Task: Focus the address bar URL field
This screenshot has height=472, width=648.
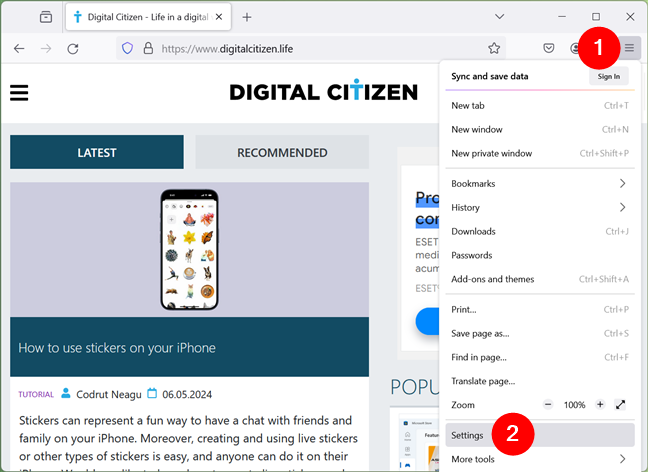Action: pyautogui.click(x=312, y=49)
